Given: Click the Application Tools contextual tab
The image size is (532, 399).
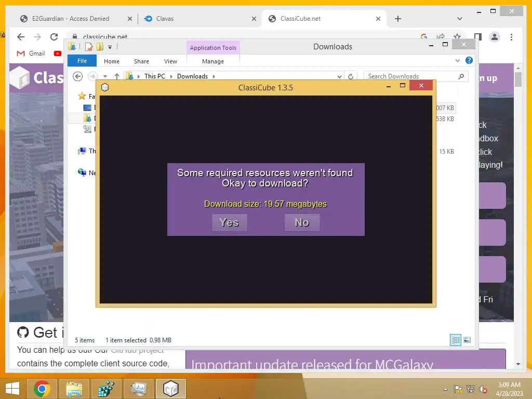Looking at the screenshot, I should click(x=213, y=48).
